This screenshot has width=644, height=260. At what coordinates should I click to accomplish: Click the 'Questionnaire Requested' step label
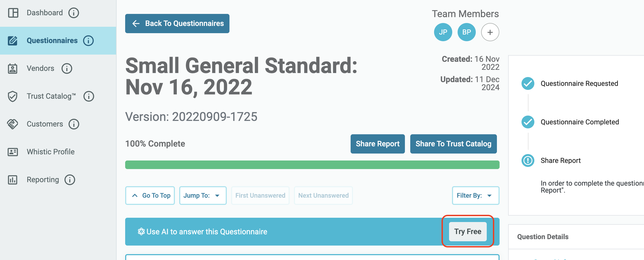point(579,83)
